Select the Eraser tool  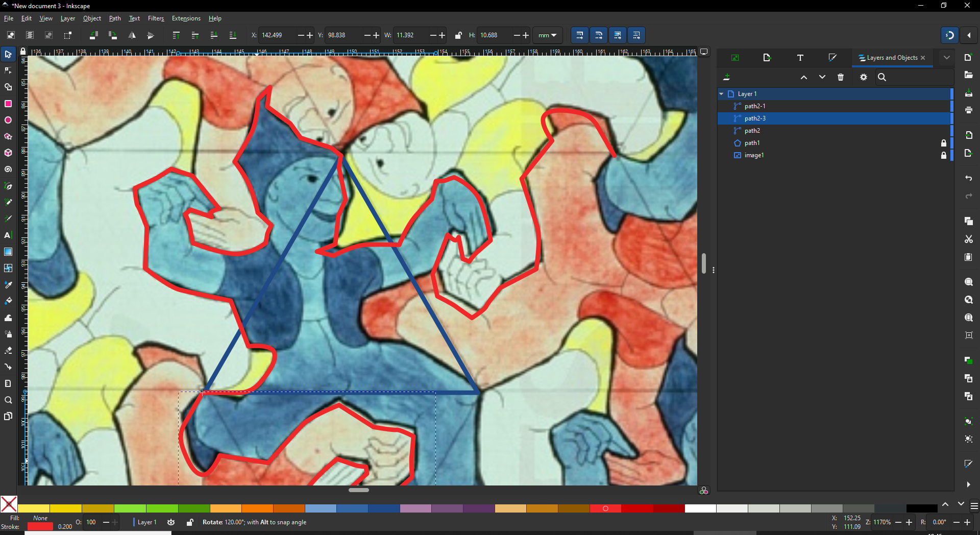pyautogui.click(x=8, y=350)
